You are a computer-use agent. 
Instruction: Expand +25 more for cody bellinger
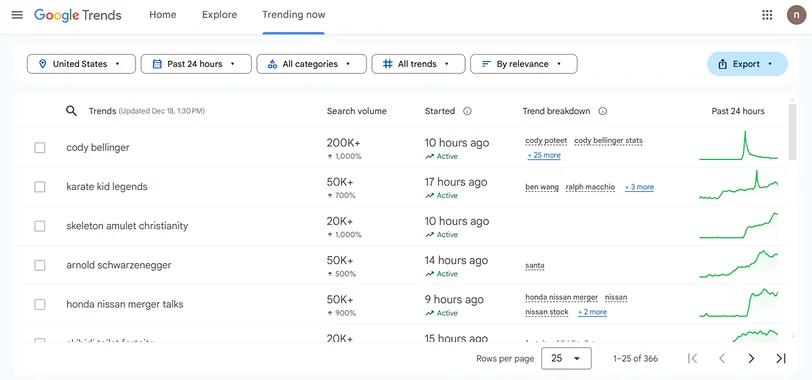click(544, 155)
